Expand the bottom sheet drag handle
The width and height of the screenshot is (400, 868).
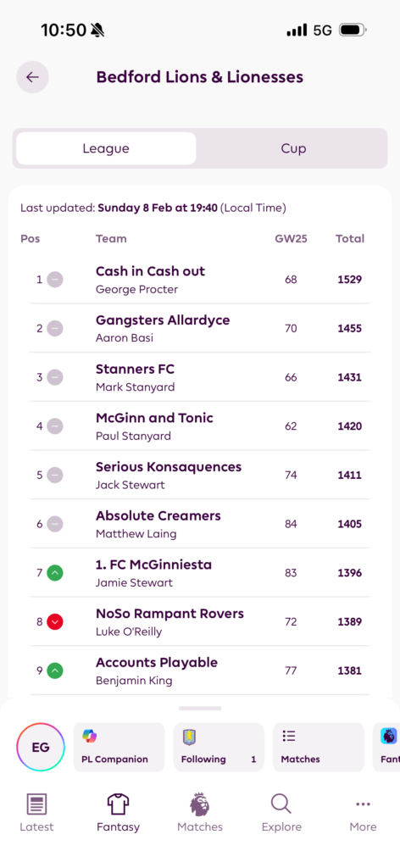click(x=200, y=708)
